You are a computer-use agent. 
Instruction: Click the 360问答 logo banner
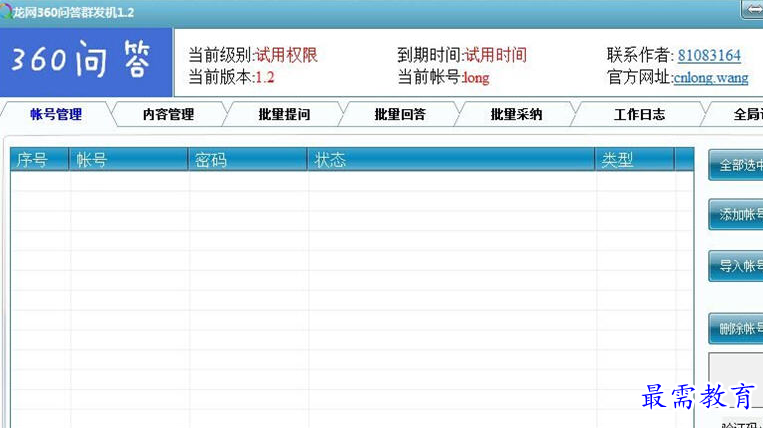pyautogui.click(x=86, y=62)
